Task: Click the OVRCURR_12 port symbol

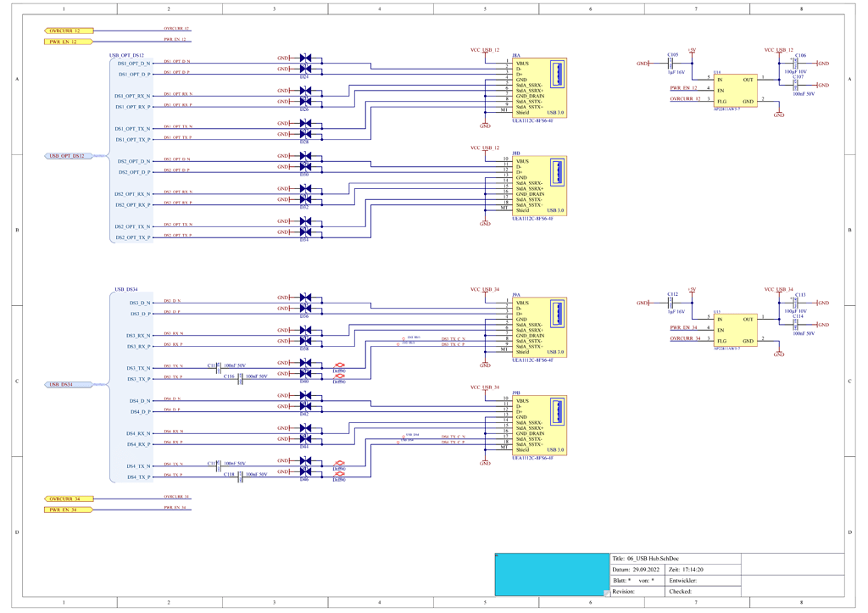Action: click(69, 31)
